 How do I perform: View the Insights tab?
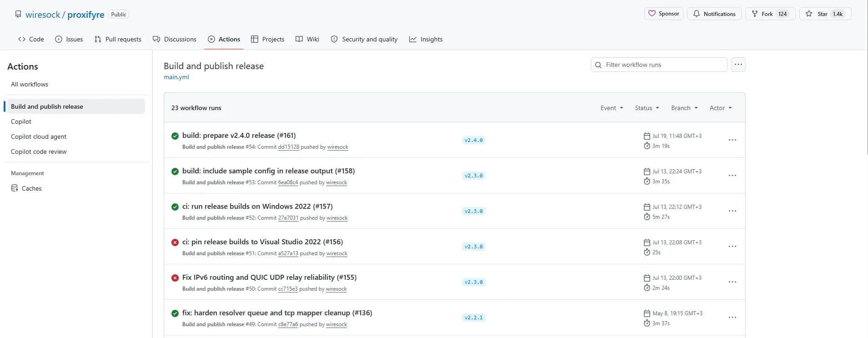(x=426, y=39)
